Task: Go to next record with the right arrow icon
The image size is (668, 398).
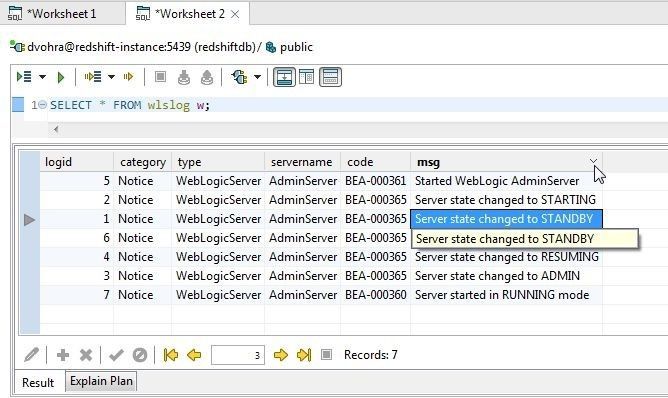Action: point(281,355)
